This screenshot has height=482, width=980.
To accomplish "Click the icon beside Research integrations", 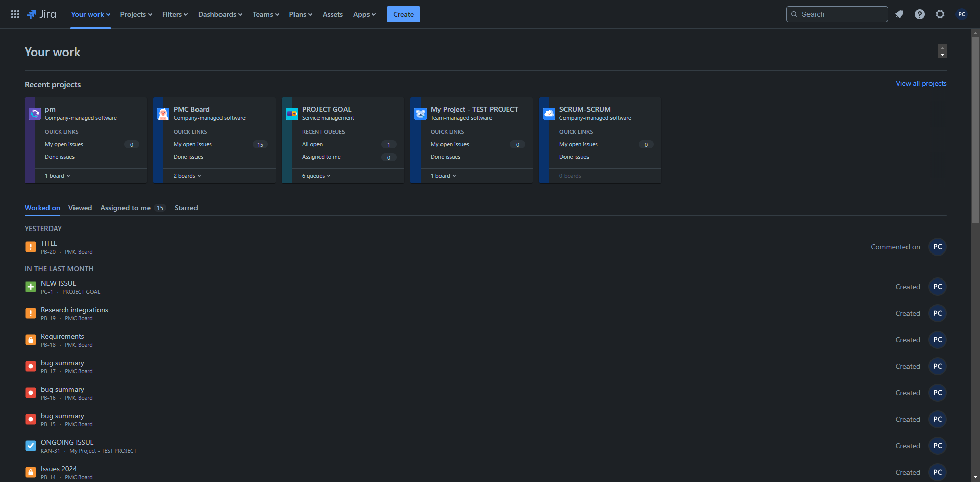I will pos(31,313).
